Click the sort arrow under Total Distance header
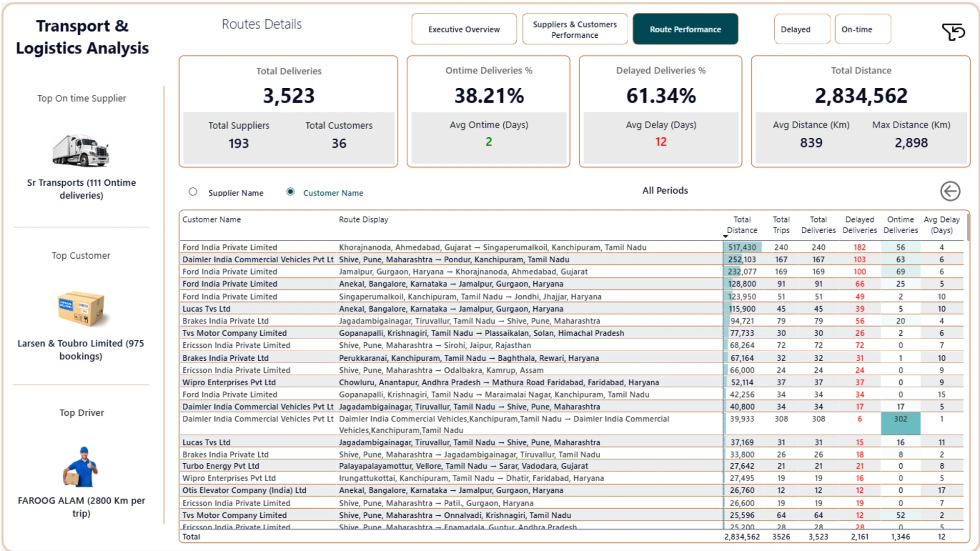Screen dimensions: 980x551 [x=725, y=237]
